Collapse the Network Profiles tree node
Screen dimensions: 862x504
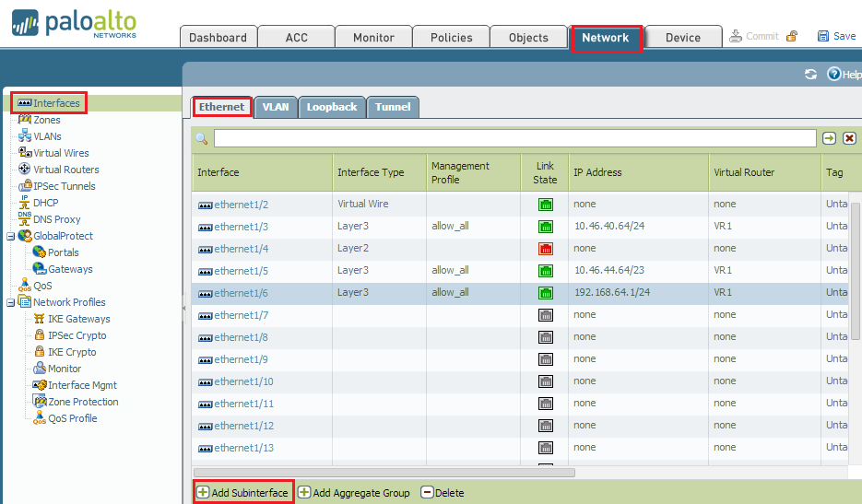10,302
